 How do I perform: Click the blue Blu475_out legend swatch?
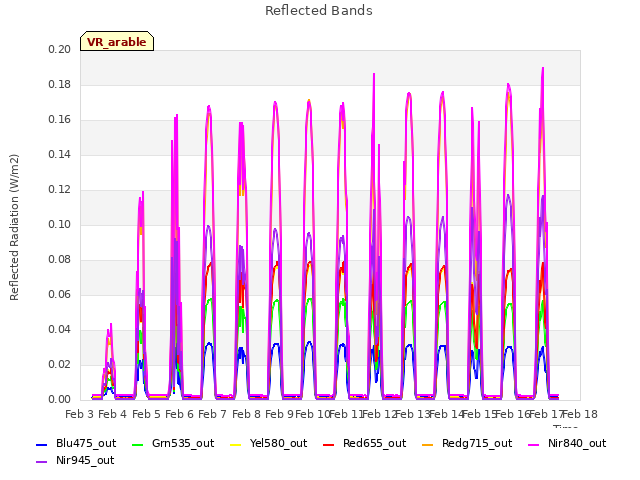[42, 444]
